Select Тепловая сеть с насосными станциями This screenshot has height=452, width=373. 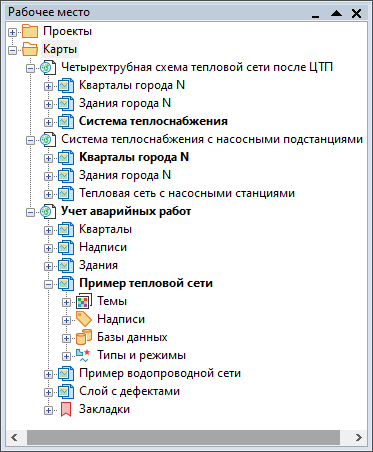[x=187, y=193]
